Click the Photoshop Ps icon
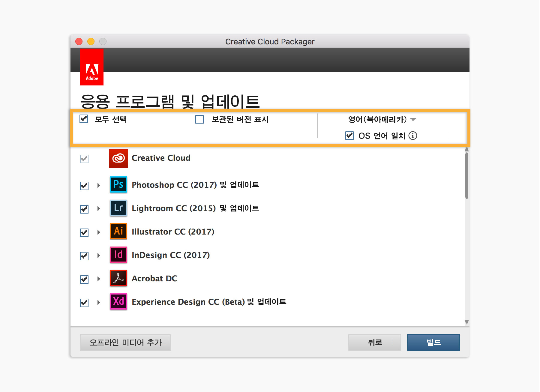540x392 pixels. coord(118,184)
